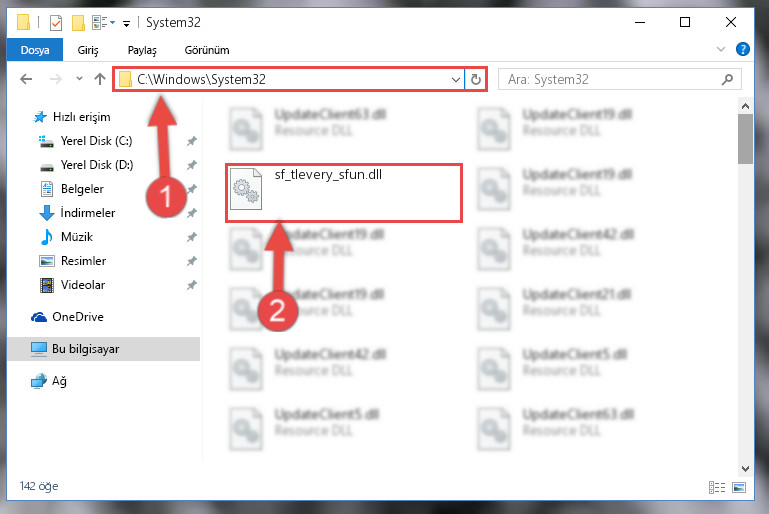Open Help with the question mark icon
The height and width of the screenshot is (514, 769).
pyautogui.click(x=743, y=49)
